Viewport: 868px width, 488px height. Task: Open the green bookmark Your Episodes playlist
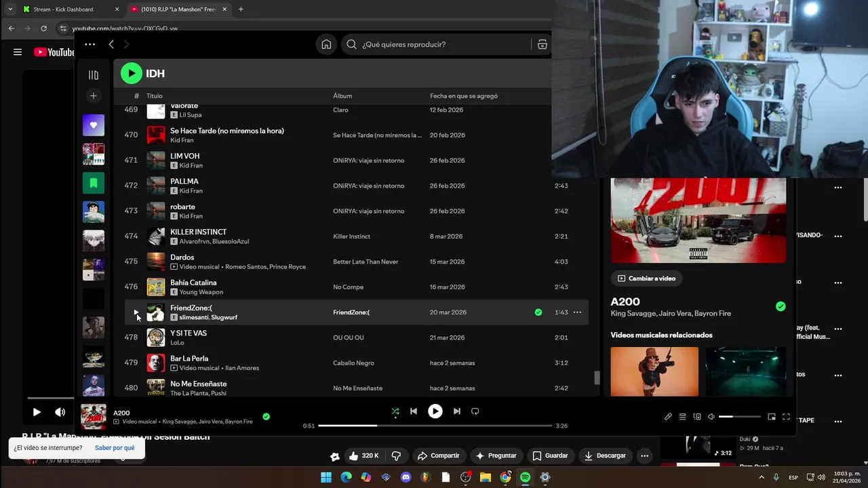point(94,183)
